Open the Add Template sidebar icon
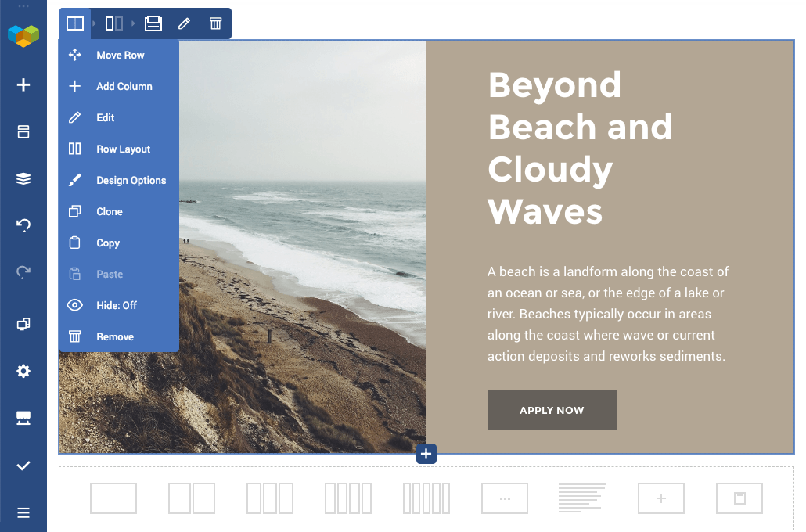 [23, 131]
